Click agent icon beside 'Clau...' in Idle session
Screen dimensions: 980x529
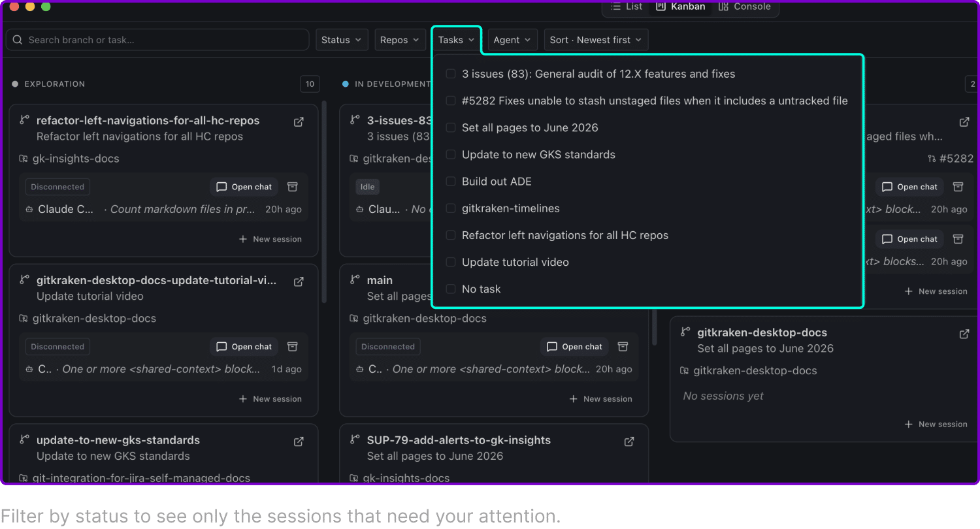coord(360,210)
